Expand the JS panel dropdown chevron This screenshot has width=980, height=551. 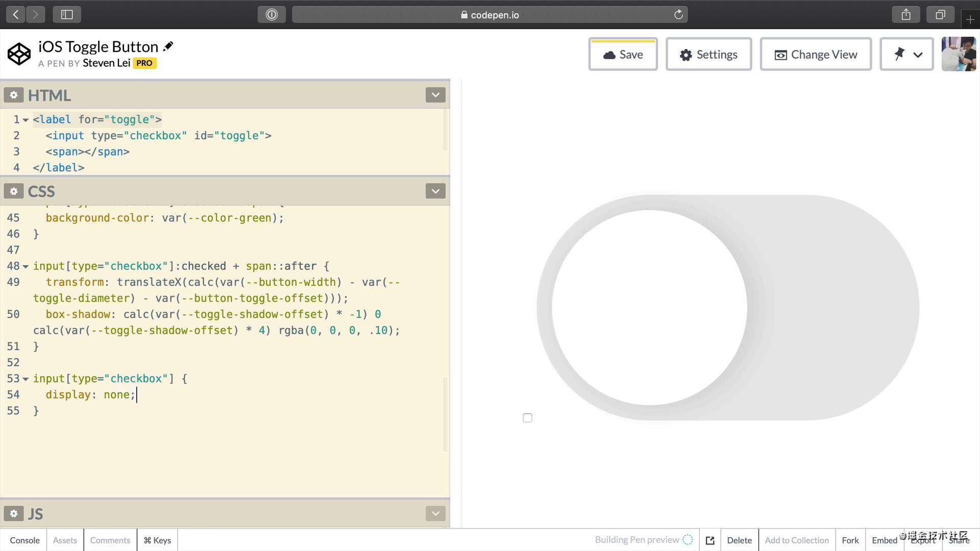(x=435, y=513)
